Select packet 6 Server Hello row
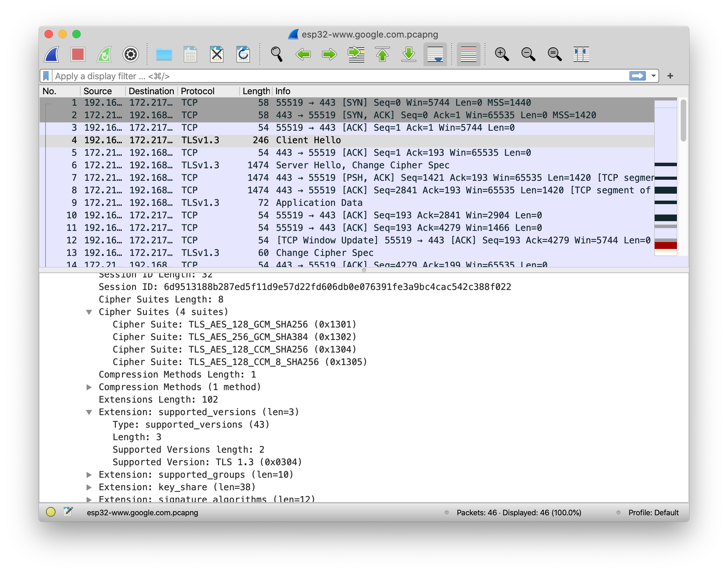Screen dimensions: 728x573 click(x=347, y=165)
